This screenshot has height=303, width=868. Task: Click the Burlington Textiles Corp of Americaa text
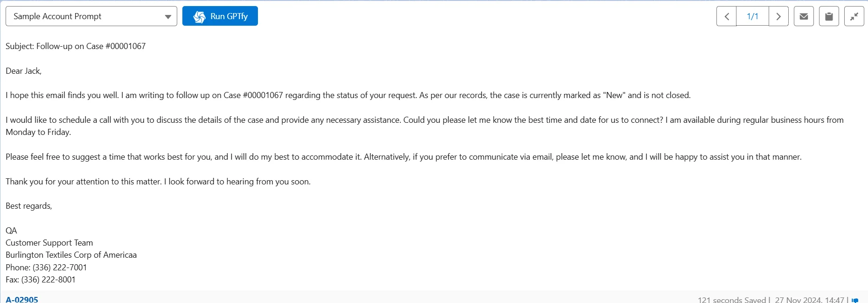click(71, 255)
